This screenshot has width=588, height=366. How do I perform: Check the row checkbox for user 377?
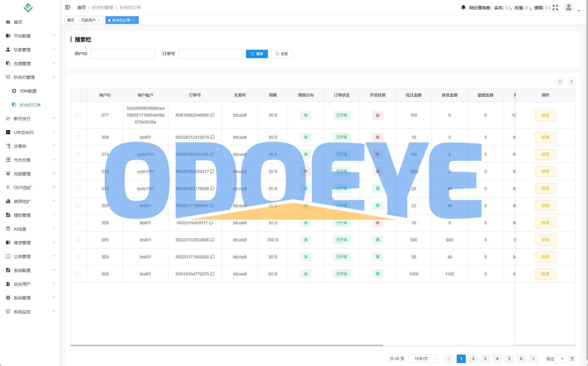tap(78, 115)
